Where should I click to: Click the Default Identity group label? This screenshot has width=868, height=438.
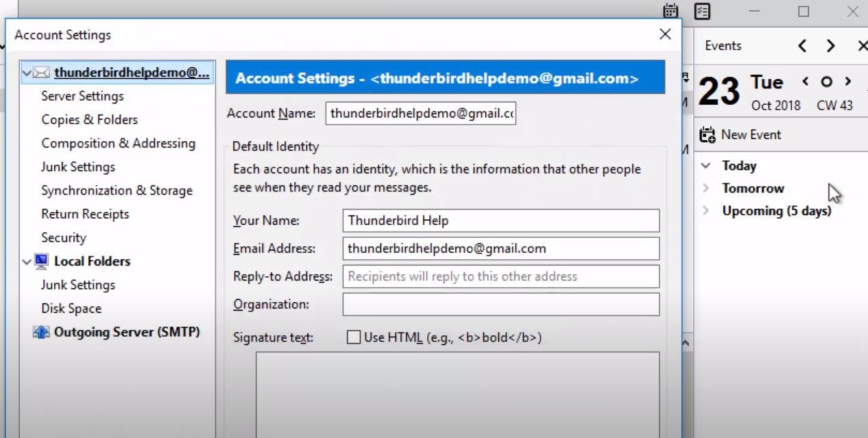click(x=276, y=146)
